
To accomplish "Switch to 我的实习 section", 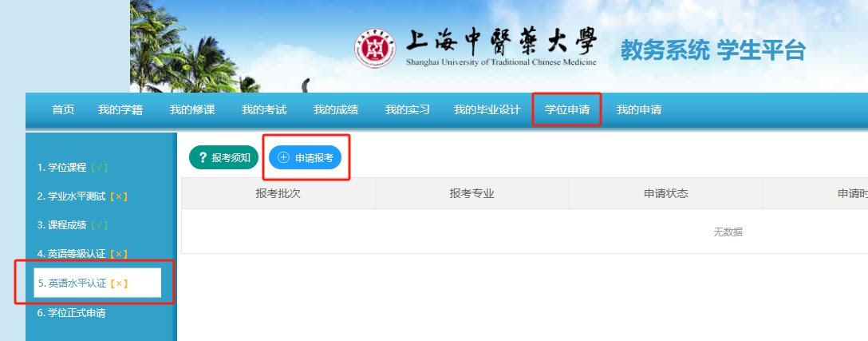I will pos(408,110).
